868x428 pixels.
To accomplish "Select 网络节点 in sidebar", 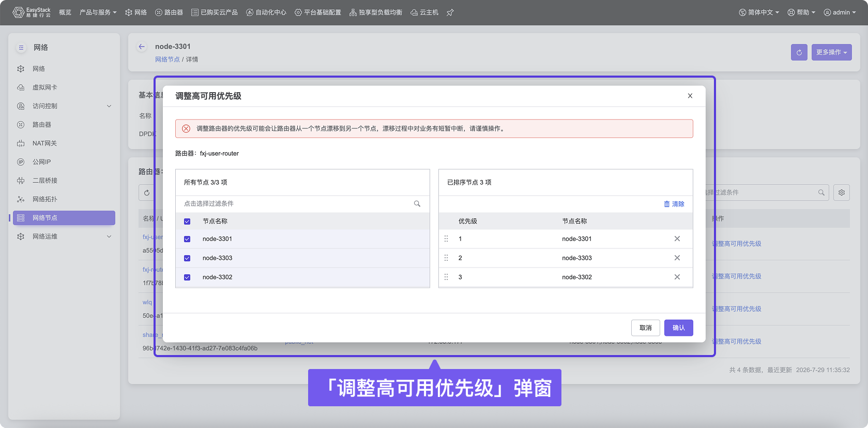I will pos(64,218).
